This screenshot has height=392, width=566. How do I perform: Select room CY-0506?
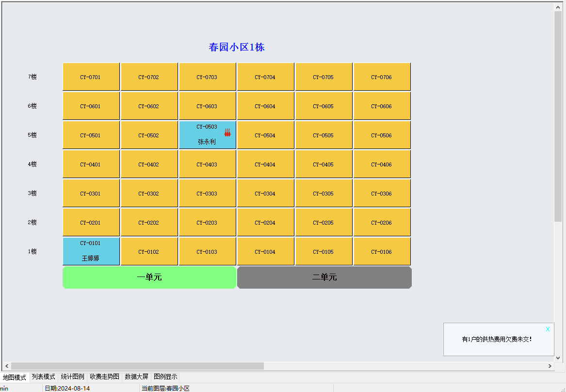click(x=382, y=135)
